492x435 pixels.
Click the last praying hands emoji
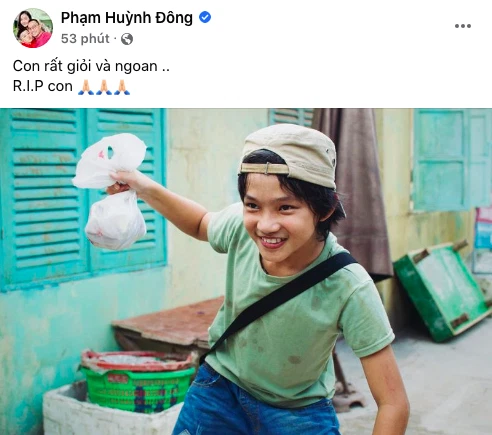(x=122, y=87)
